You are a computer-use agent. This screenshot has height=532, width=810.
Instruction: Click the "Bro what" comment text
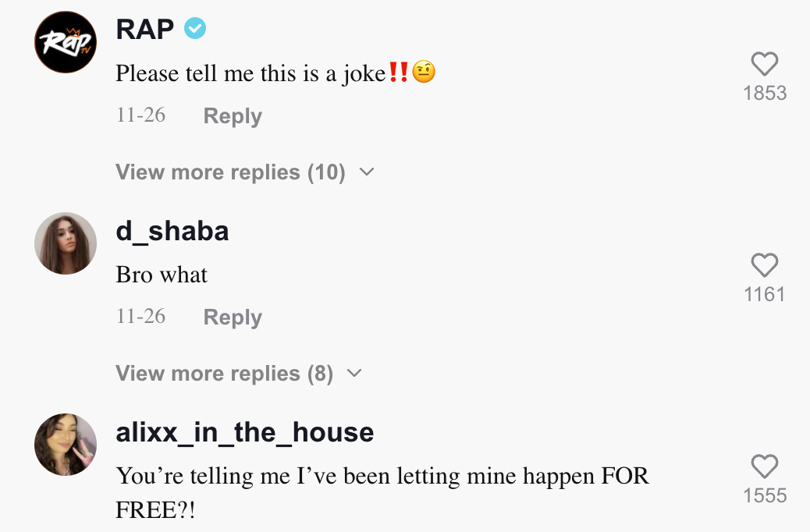[x=162, y=275]
